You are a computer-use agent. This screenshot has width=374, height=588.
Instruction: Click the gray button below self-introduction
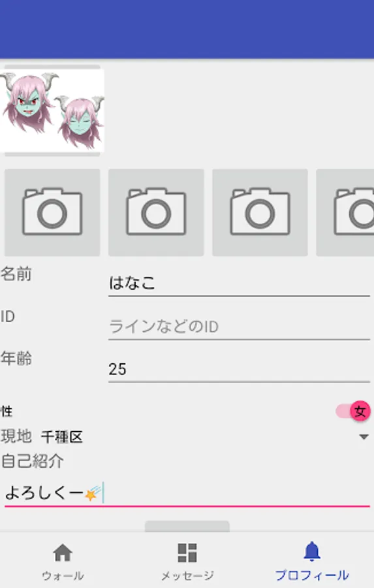pos(187,526)
